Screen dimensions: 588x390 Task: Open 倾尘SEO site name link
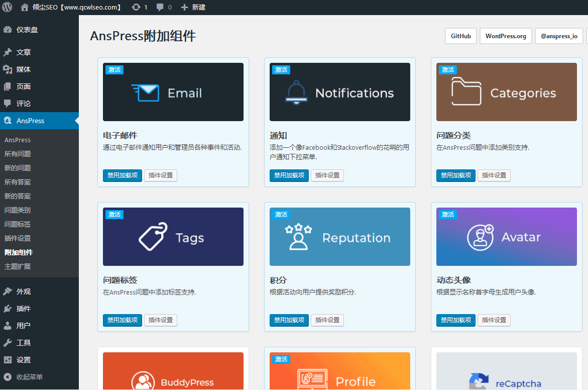[77, 7]
